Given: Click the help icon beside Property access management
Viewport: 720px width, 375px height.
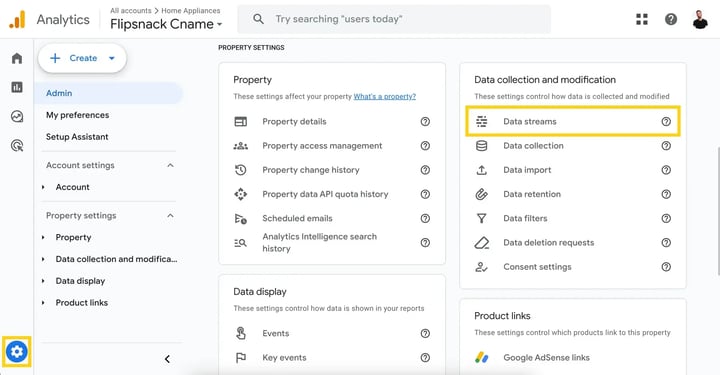Looking at the screenshot, I should 425,146.
